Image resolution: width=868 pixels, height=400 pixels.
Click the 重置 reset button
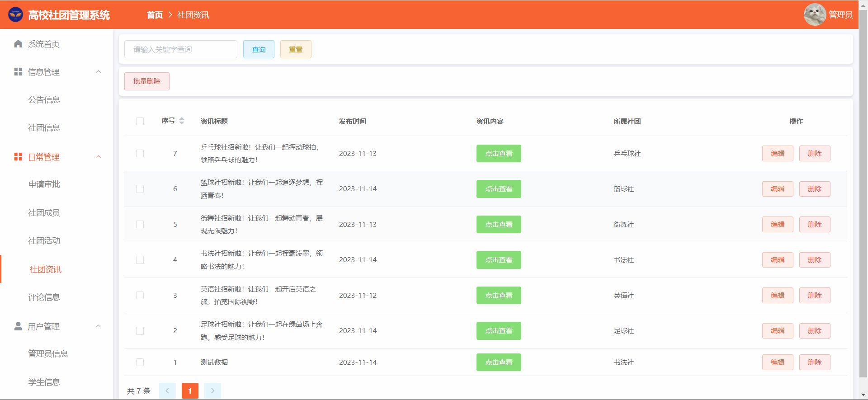tap(296, 49)
